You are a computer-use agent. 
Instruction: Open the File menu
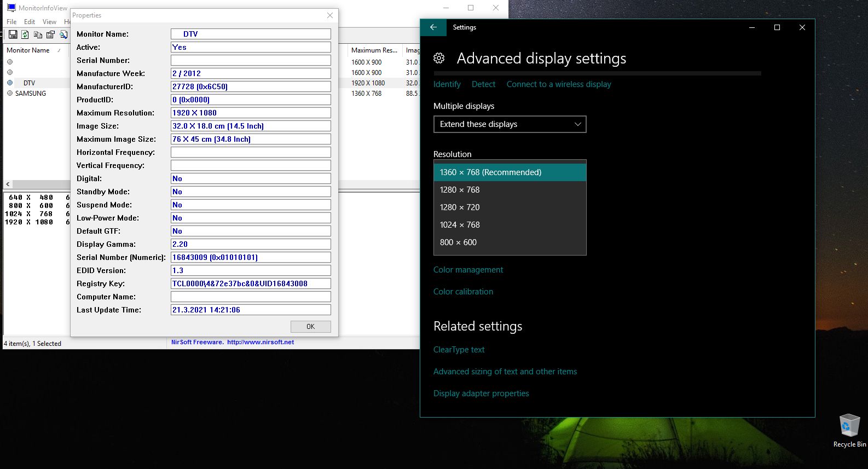[11, 22]
